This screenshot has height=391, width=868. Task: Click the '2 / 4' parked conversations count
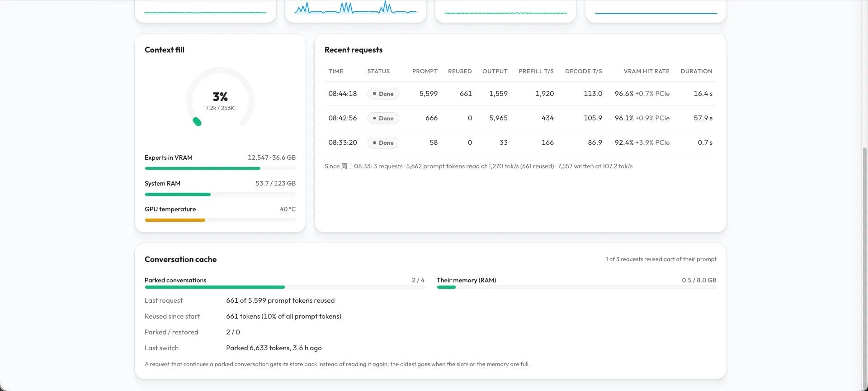point(418,280)
